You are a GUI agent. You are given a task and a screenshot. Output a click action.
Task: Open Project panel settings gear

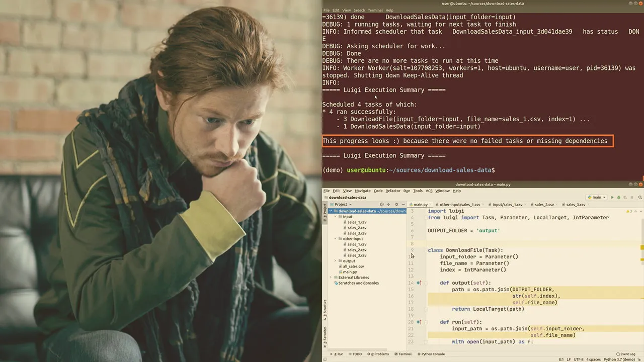click(x=396, y=205)
